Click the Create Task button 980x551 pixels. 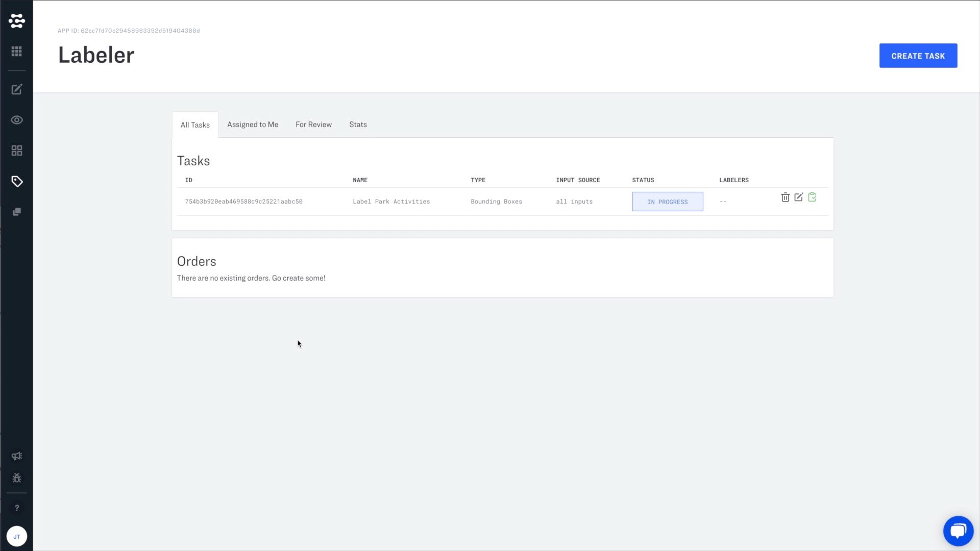[x=918, y=56]
